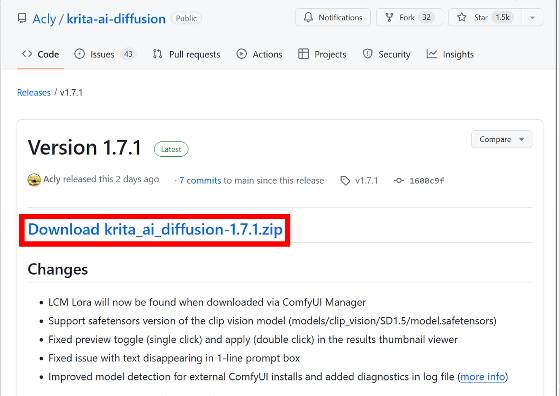Open the Pull requests tab
Viewport: 560px width, 396px height.
click(x=186, y=54)
